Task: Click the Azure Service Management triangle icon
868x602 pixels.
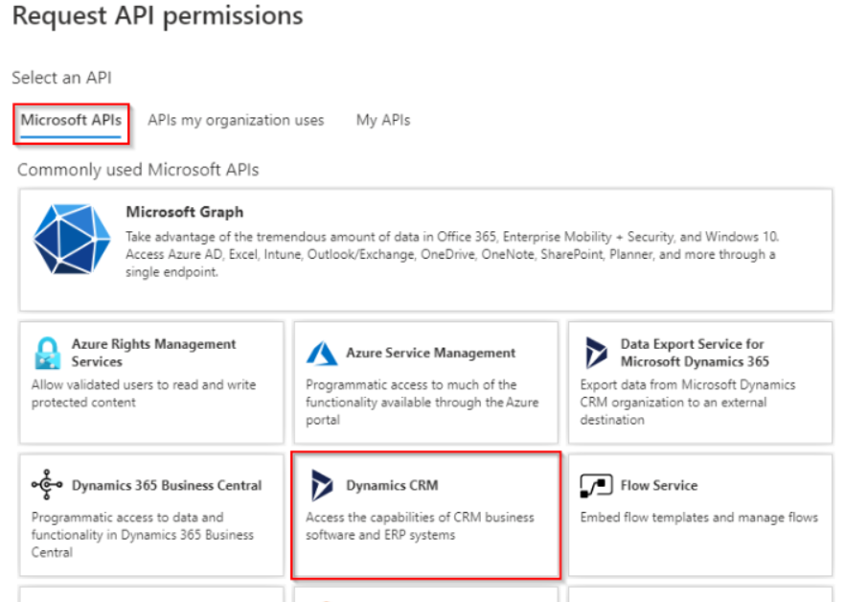Action: (322, 354)
